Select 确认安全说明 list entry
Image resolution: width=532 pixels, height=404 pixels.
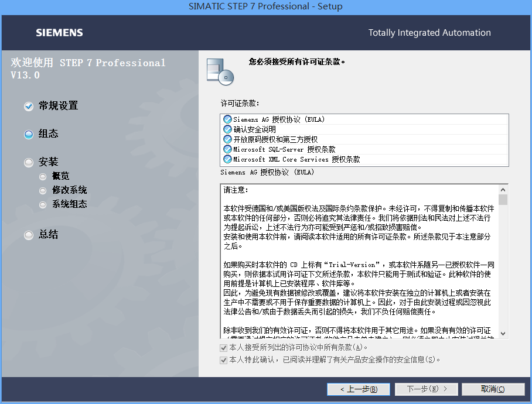click(x=364, y=129)
